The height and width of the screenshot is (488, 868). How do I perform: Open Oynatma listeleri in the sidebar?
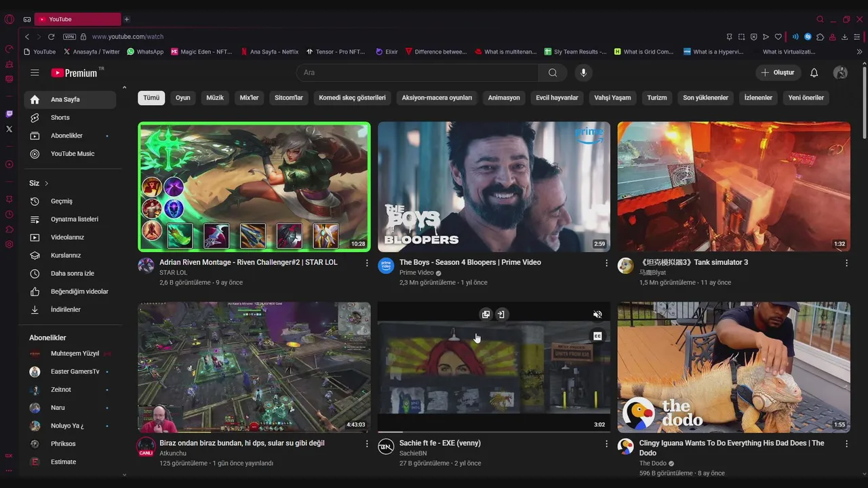[x=70, y=219]
